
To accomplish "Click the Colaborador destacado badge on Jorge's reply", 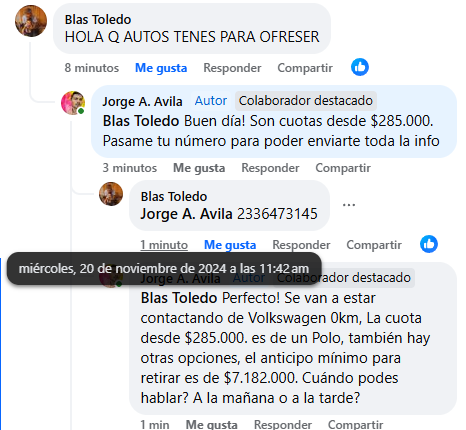I will pyautogui.click(x=306, y=101).
